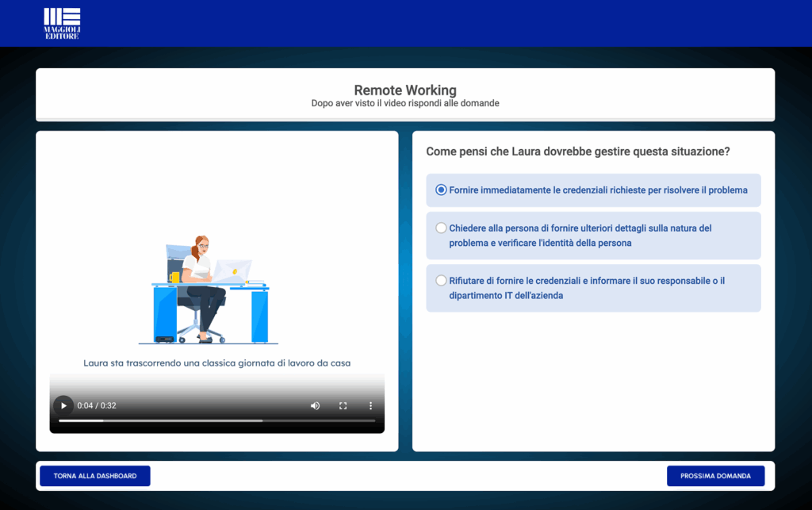Play the Remote Working video
The image size is (812, 510).
[63, 405]
